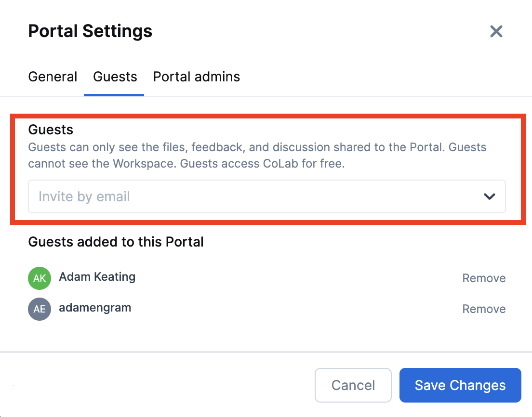The height and width of the screenshot is (417, 532).
Task: Click the Invite by email field
Action: (251, 196)
